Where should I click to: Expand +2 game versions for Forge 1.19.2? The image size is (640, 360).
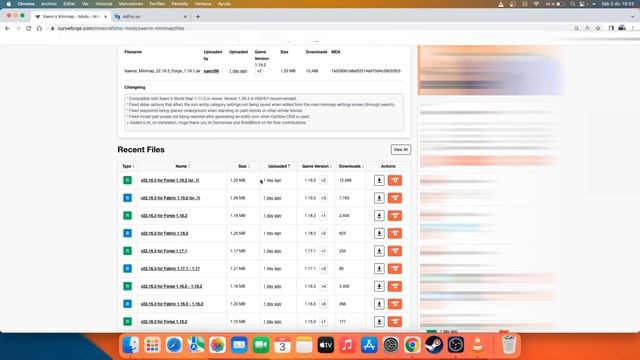[323, 180]
